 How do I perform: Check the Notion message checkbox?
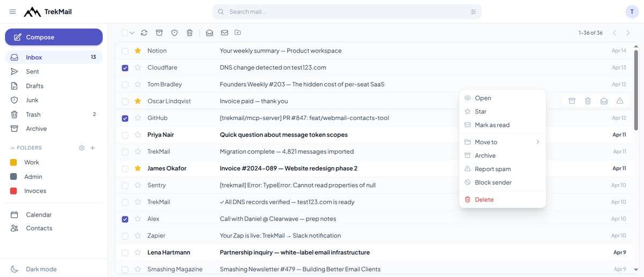pos(125,51)
